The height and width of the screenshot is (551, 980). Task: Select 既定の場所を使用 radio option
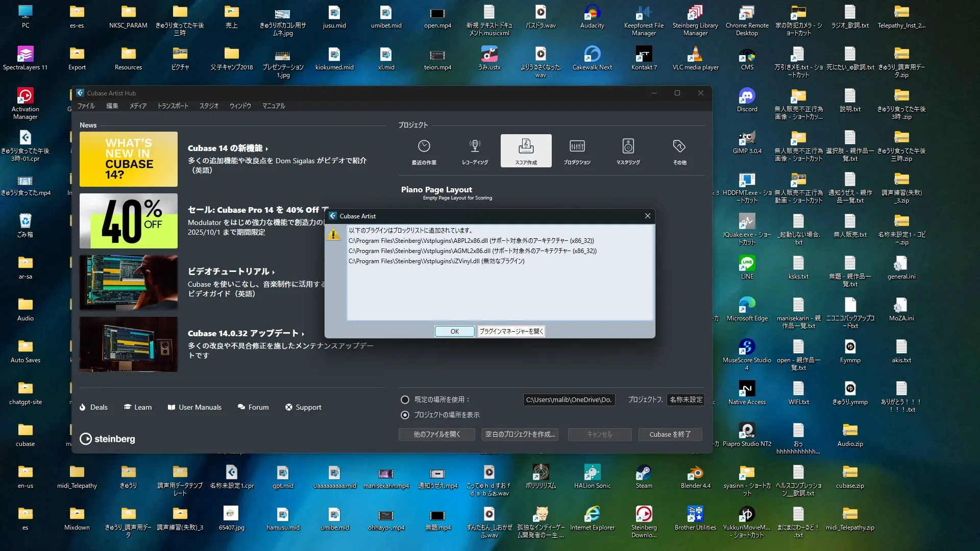[x=405, y=399]
